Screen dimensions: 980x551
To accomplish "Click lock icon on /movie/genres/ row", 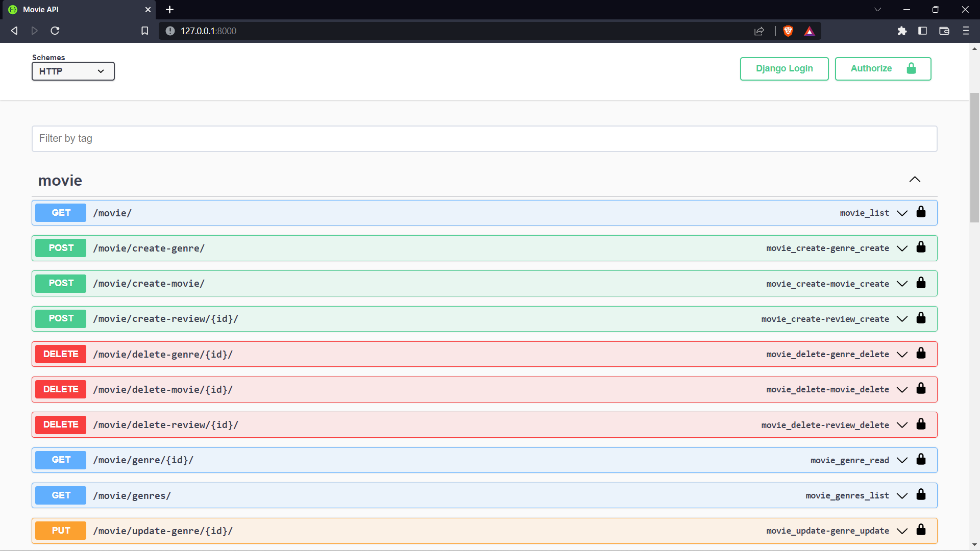I will click(x=921, y=495).
